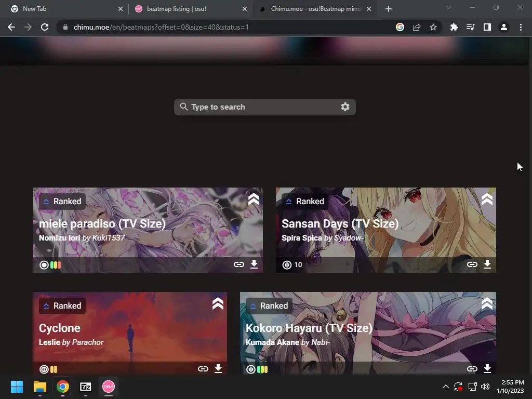Reload the current page
The image size is (532, 399).
[x=45, y=27]
